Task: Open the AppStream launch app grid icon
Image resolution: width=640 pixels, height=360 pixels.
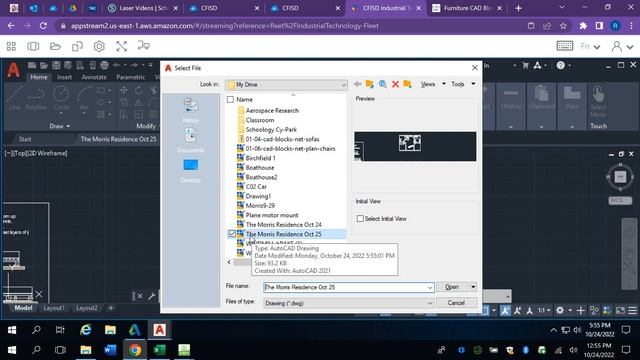Action: pyautogui.click(x=11, y=46)
